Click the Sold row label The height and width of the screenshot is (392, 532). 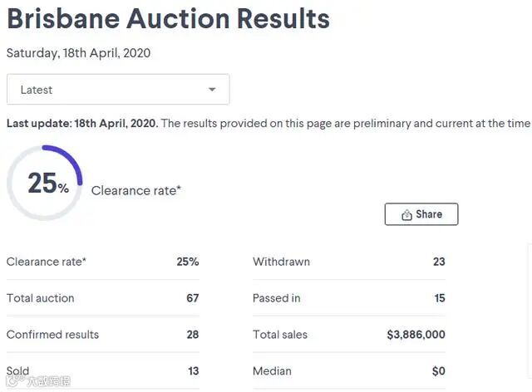[18, 371]
